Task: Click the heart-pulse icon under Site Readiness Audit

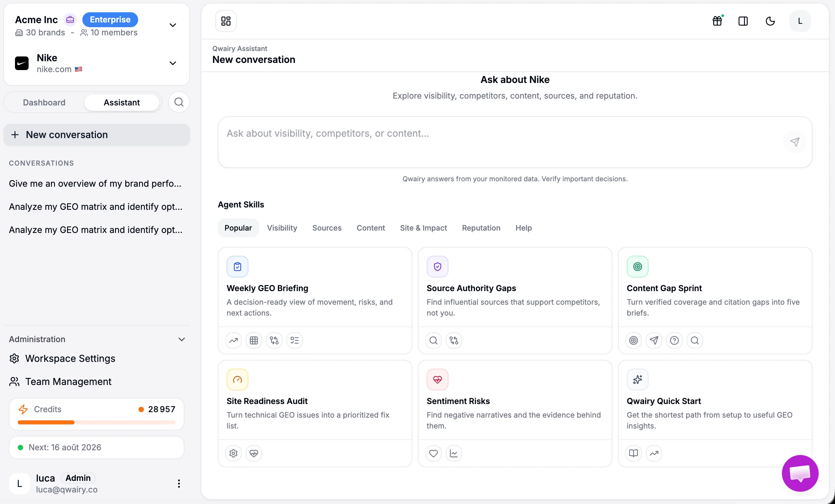Action: tap(254, 453)
